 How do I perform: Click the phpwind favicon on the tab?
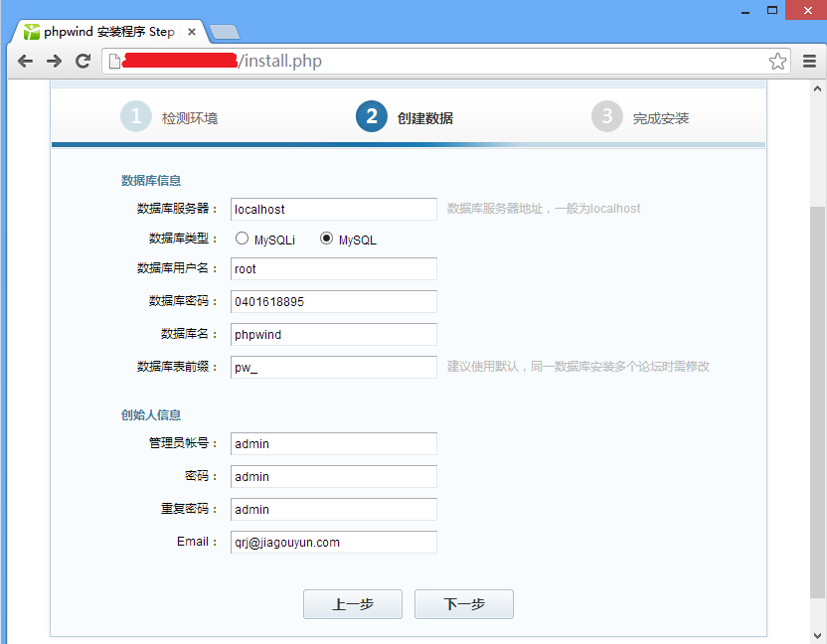[32, 32]
